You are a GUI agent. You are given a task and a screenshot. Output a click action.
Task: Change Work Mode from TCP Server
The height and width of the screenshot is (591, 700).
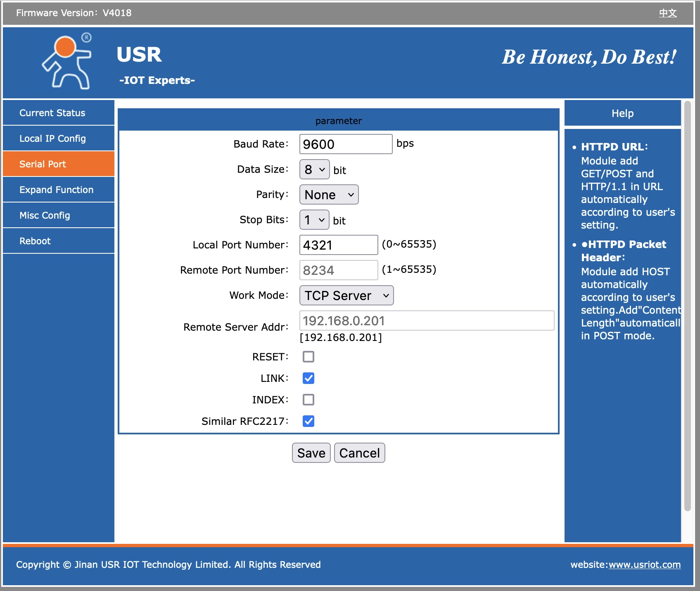pos(346,295)
